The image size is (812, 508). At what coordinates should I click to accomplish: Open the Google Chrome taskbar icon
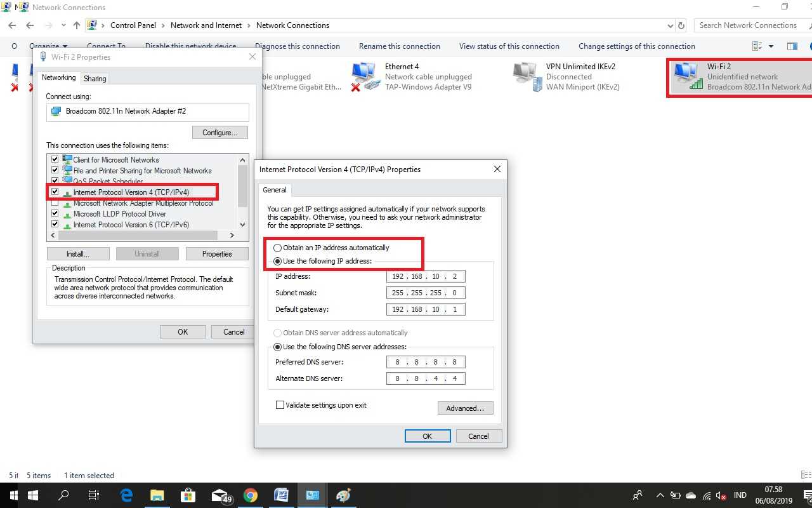pos(250,495)
